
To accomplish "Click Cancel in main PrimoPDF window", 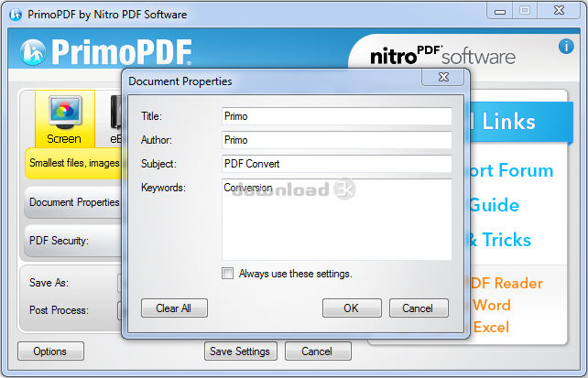I will 318,351.
